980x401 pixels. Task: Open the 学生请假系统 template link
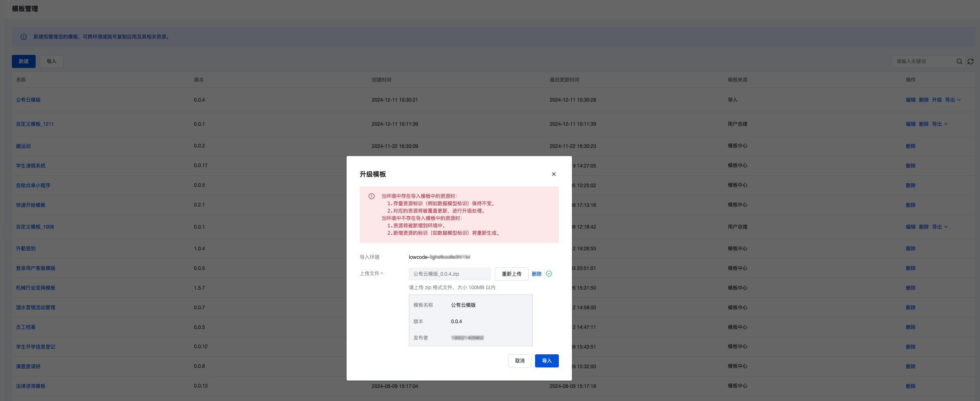click(31, 166)
